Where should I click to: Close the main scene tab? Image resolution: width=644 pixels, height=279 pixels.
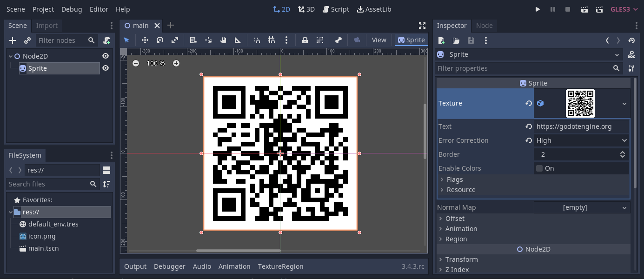(x=157, y=26)
